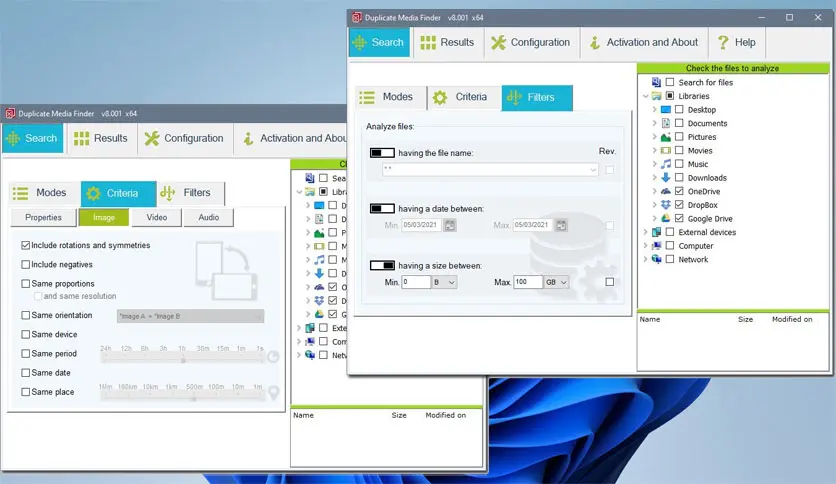Click the DropBox icon in front window
836x484 pixels.
(x=665, y=205)
